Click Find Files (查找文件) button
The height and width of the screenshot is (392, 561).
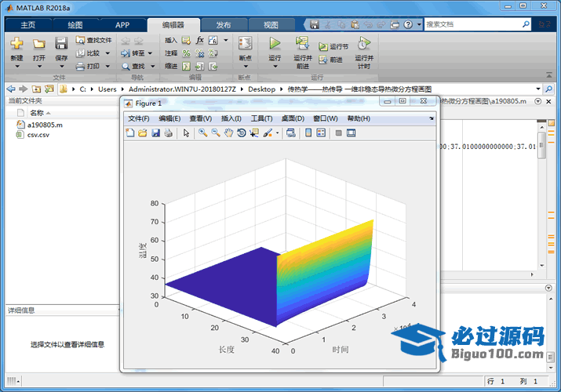click(93, 40)
